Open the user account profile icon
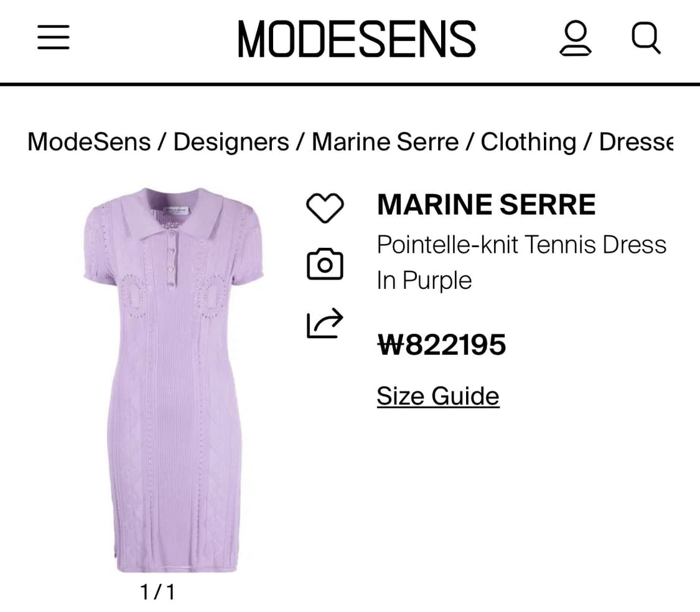Viewport: 700px width, 612px height. point(576,38)
